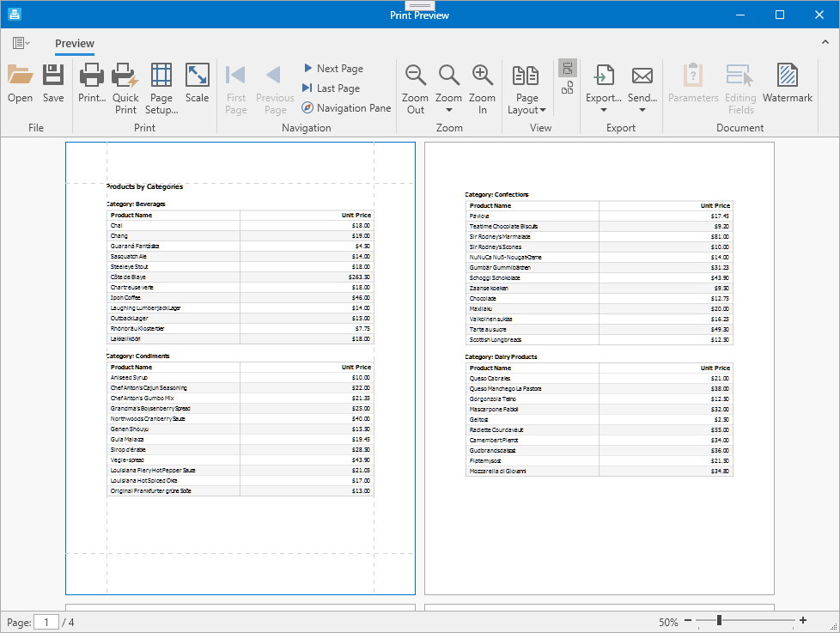Go to the Previous Page
This screenshot has height=633, width=840.
pyautogui.click(x=275, y=88)
